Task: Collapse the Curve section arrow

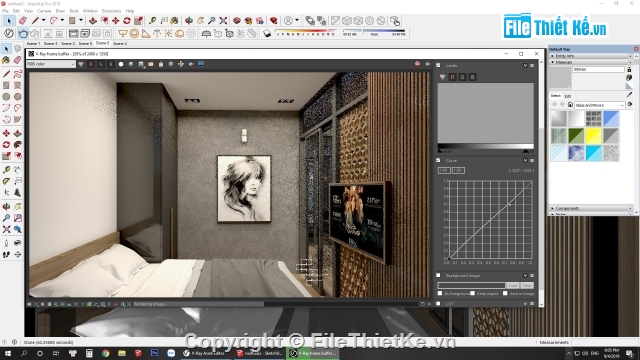Action: [x=525, y=160]
